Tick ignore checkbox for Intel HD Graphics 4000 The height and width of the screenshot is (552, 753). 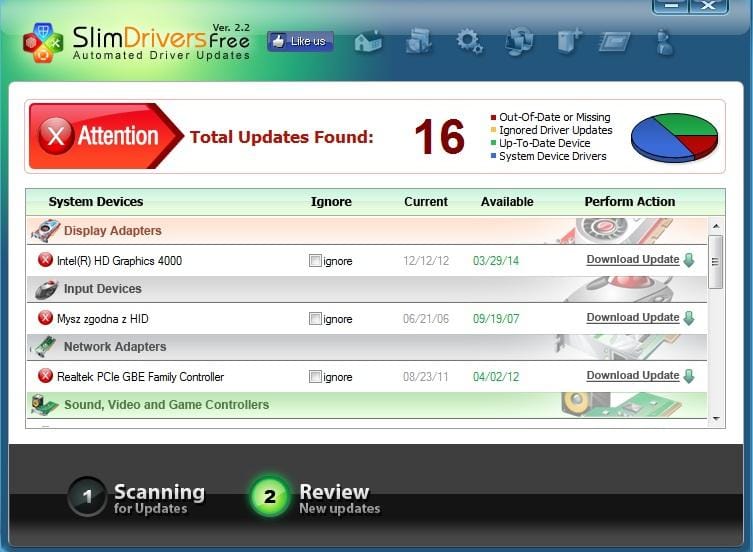[x=315, y=261]
